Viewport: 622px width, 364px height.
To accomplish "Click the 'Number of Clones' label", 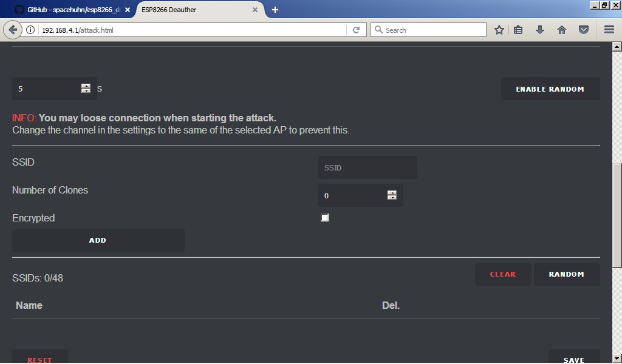I will tap(50, 190).
